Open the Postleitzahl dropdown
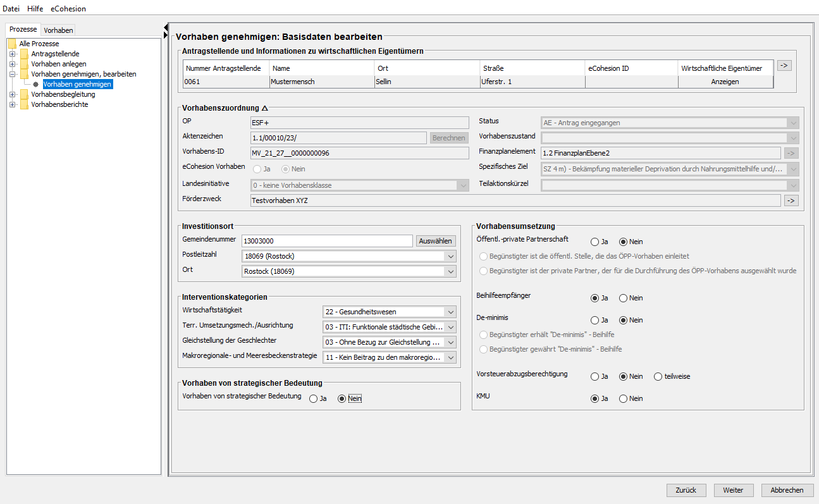 [x=450, y=256]
